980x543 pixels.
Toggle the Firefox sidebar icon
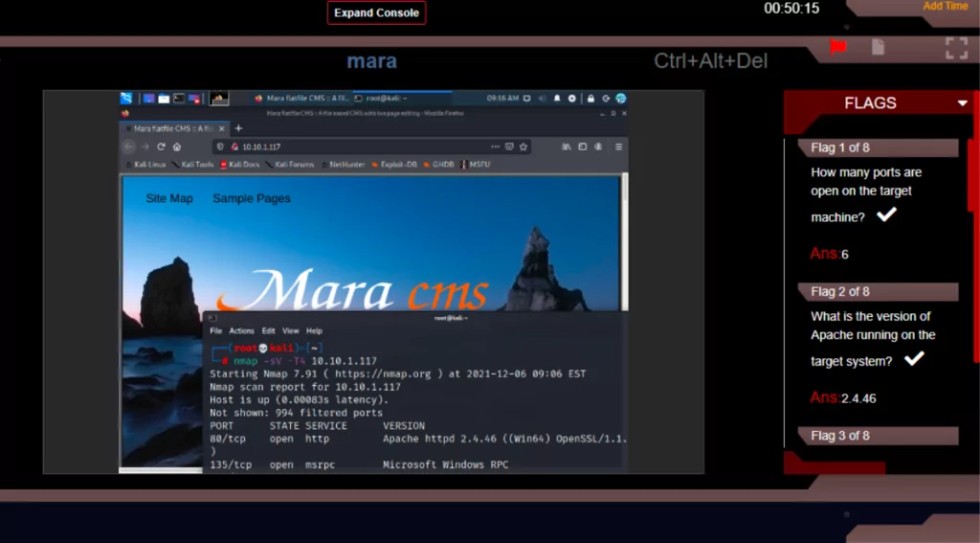pos(583,147)
